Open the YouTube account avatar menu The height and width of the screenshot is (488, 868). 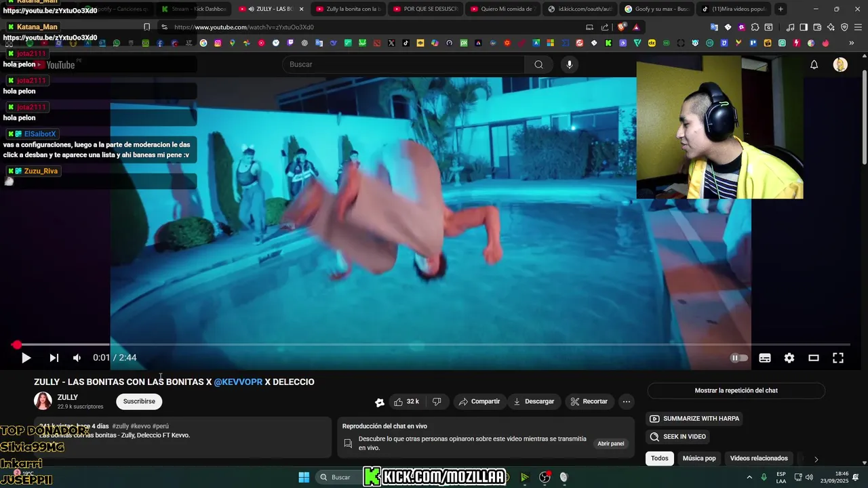[x=840, y=64]
